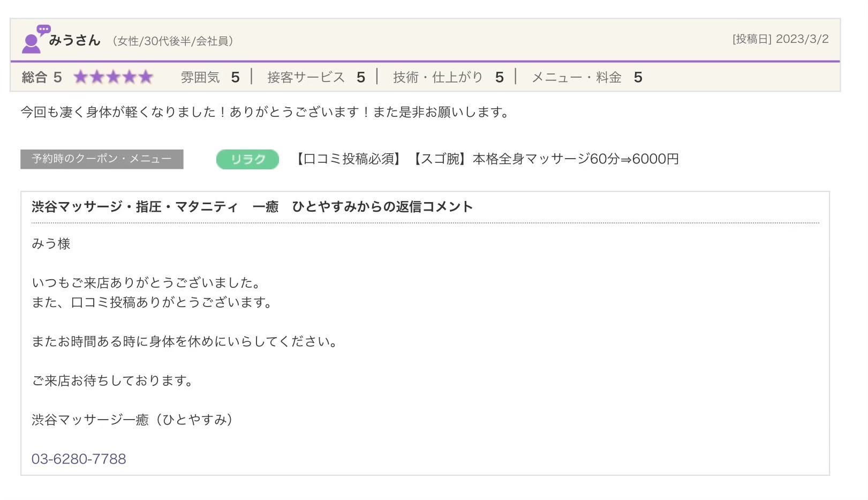Open the phone number 03-6280-7788 link

(x=79, y=459)
